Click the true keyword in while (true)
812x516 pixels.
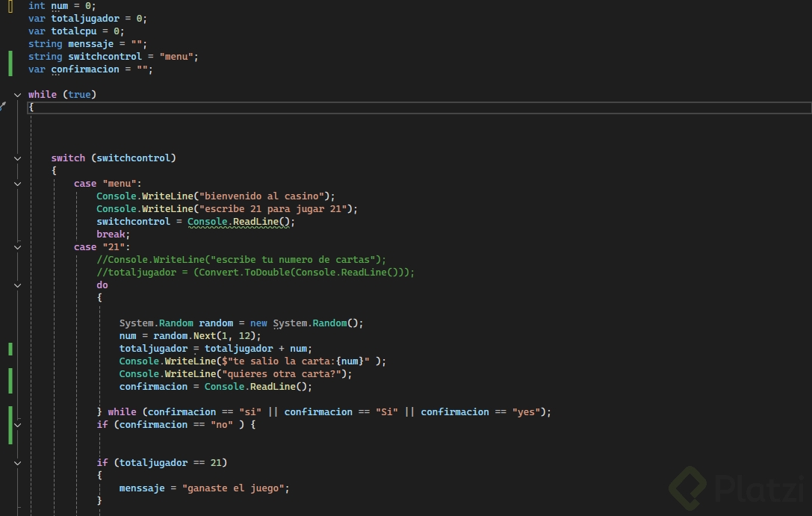coord(79,95)
